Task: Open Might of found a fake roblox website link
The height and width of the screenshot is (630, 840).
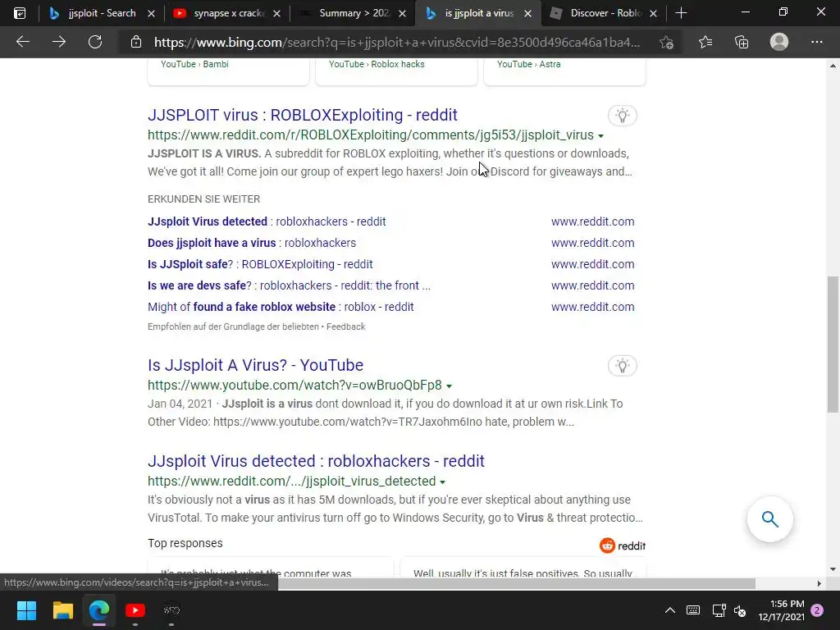Action: [x=281, y=307]
